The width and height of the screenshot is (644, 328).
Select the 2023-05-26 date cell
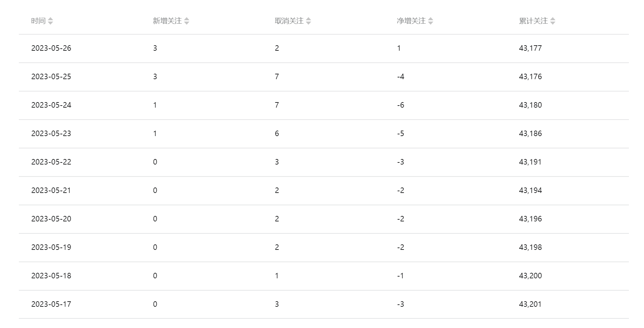pos(51,48)
